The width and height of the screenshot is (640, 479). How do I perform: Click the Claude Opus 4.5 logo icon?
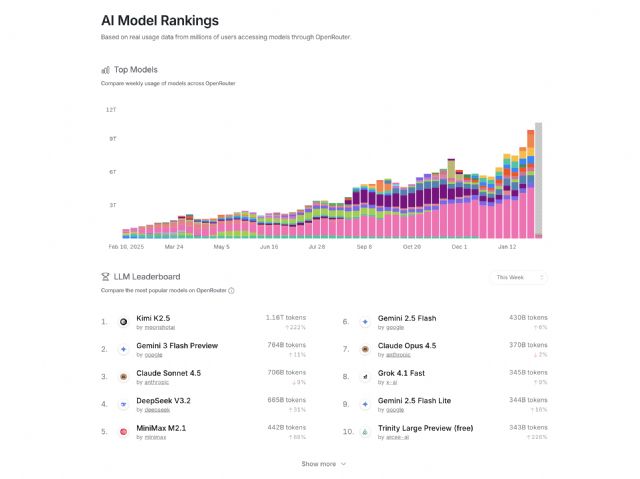pyautogui.click(x=366, y=349)
